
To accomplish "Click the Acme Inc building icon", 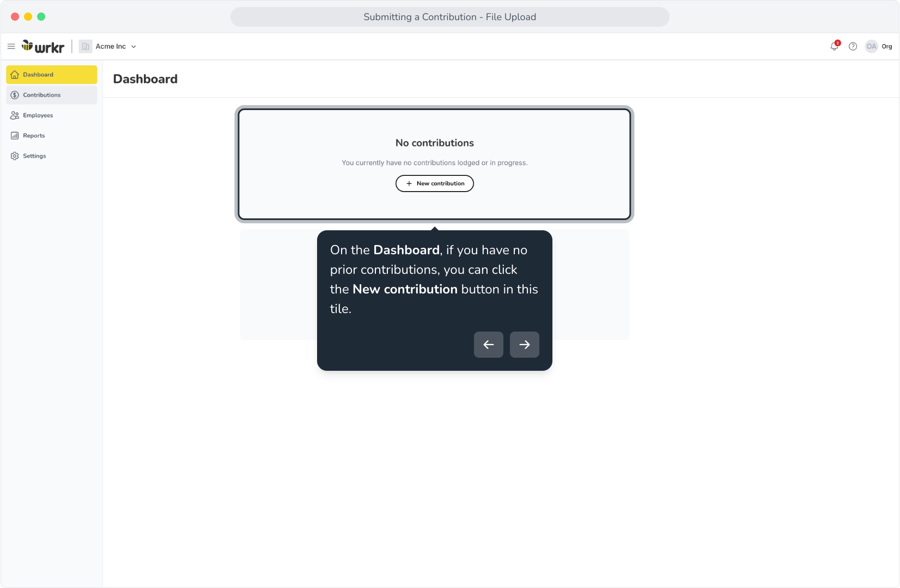I will click(x=86, y=46).
